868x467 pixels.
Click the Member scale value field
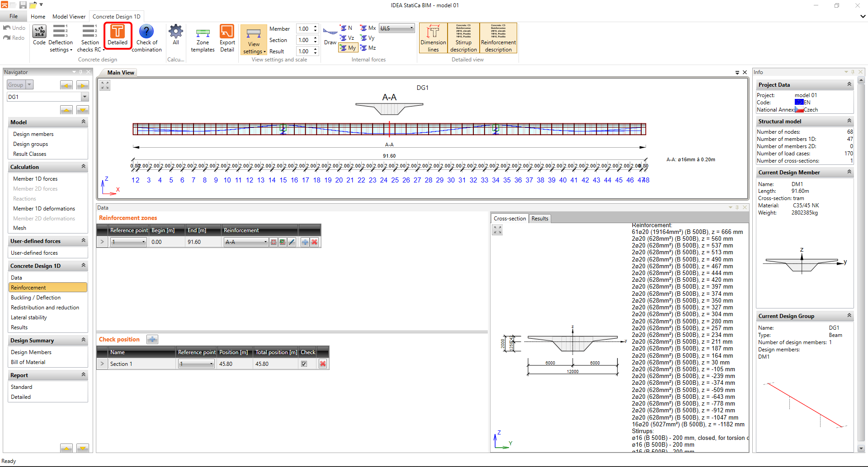click(x=304, y=28)
